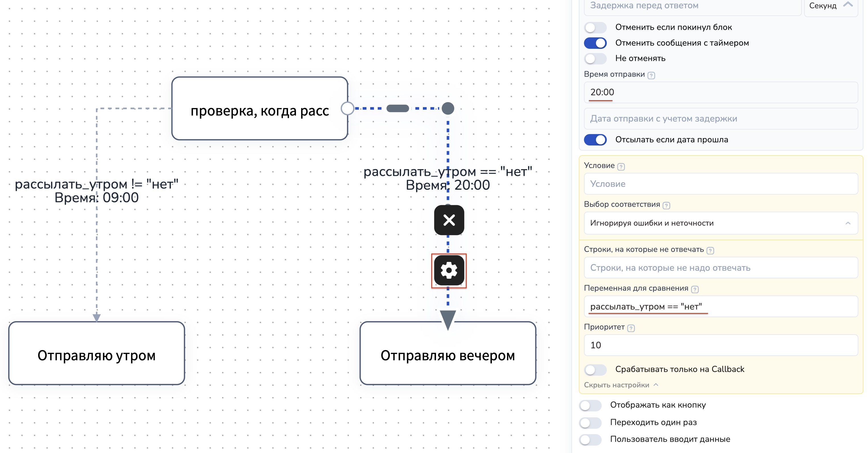Open the Игнорируя ошибки и неточности dropdown

(720, 223)
